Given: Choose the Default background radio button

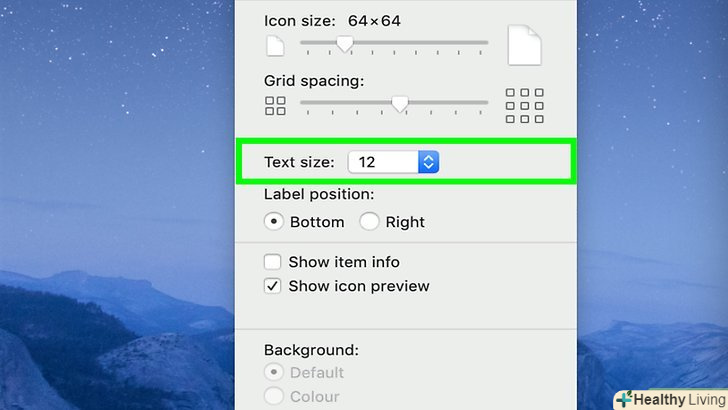Looking at the screenshot, I should tap(272, 372).
